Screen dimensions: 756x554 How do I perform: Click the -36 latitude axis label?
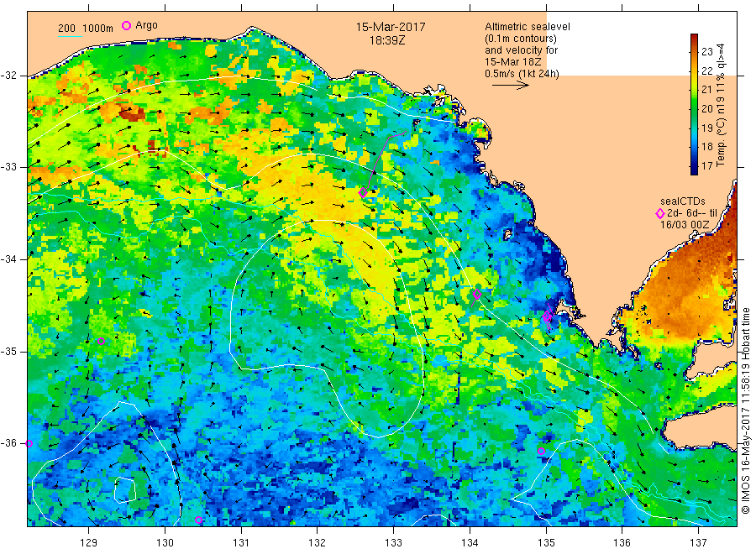tap(8, 443)
